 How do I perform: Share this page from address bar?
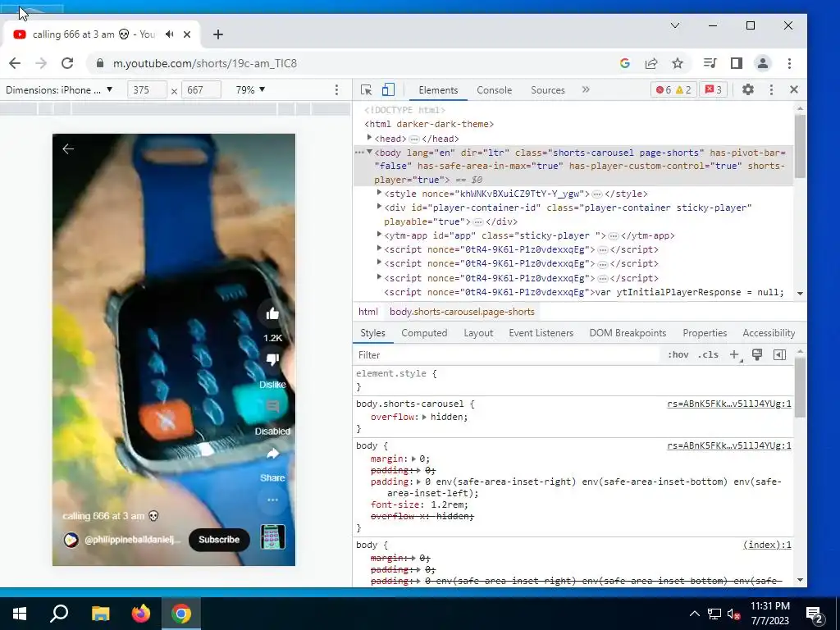pyautogui.click(x=651, y=63)
